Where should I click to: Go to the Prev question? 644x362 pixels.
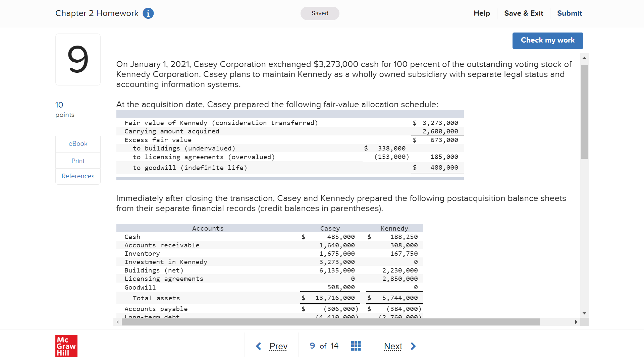278,346
